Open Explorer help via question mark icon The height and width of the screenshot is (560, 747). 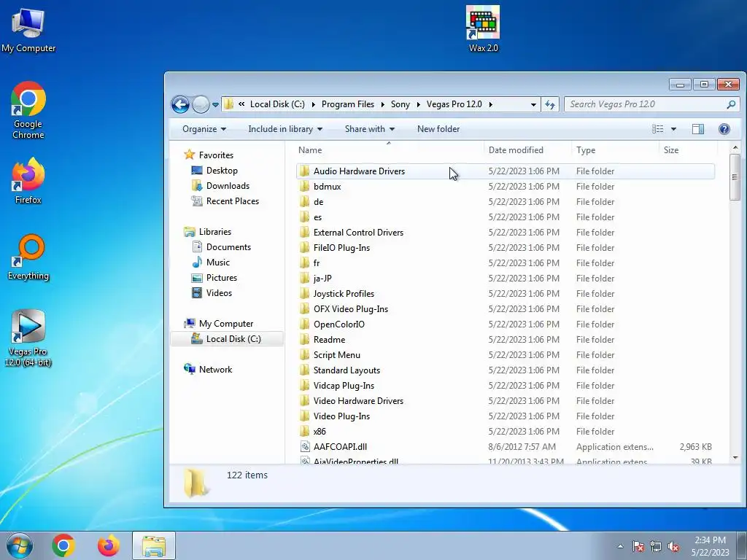coord(724,129)
